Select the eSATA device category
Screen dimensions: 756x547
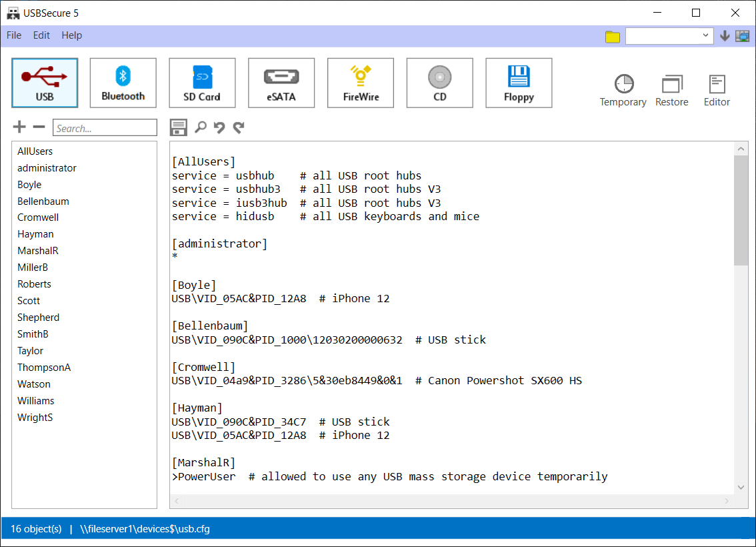click(x=281, y=83)
